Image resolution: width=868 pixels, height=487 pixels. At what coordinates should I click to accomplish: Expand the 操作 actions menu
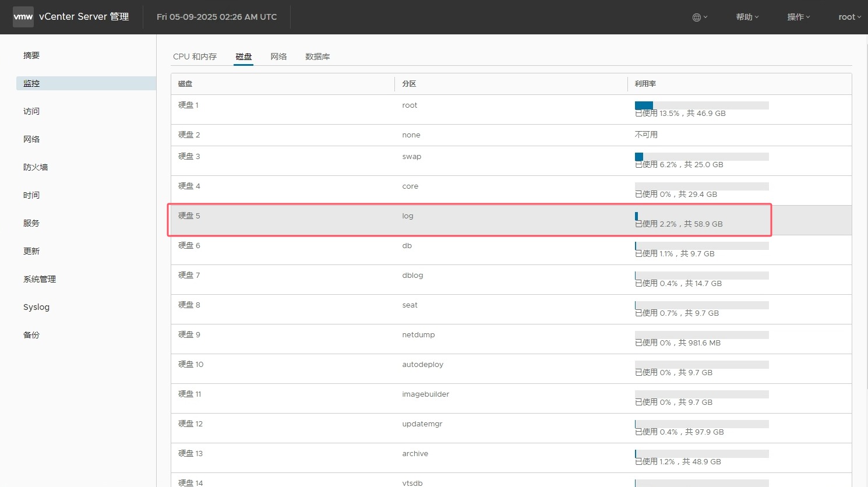(798, 17)
